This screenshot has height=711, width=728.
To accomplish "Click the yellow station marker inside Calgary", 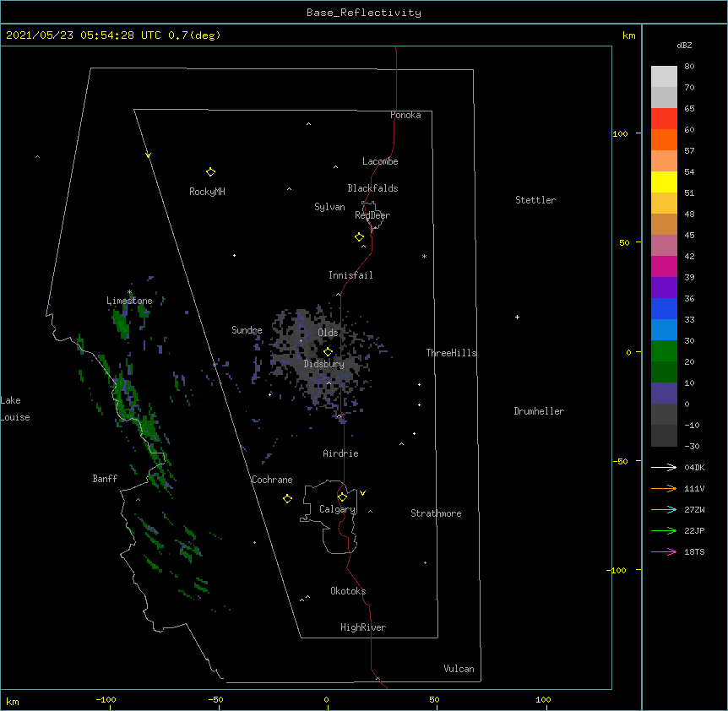I will pos(342,497).
